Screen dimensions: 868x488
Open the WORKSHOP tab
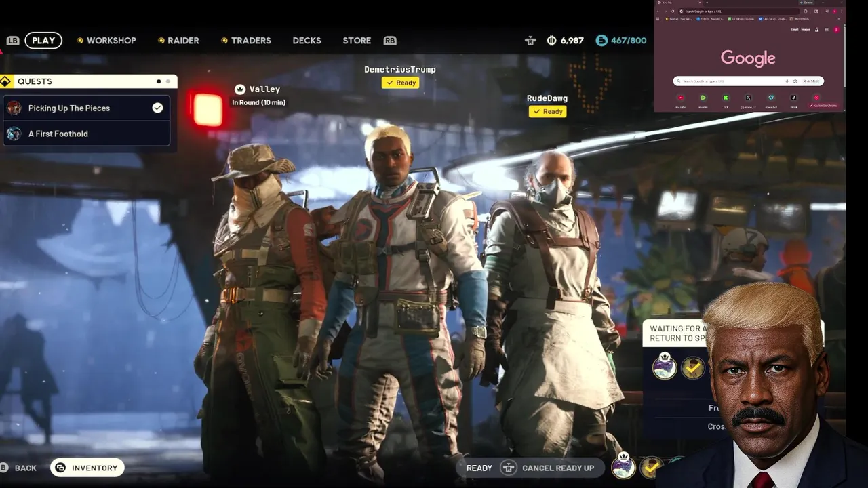pos(106,41)
